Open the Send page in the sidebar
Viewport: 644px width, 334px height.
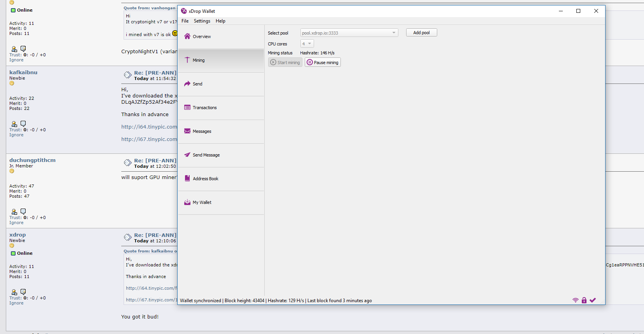pos(221,84)
